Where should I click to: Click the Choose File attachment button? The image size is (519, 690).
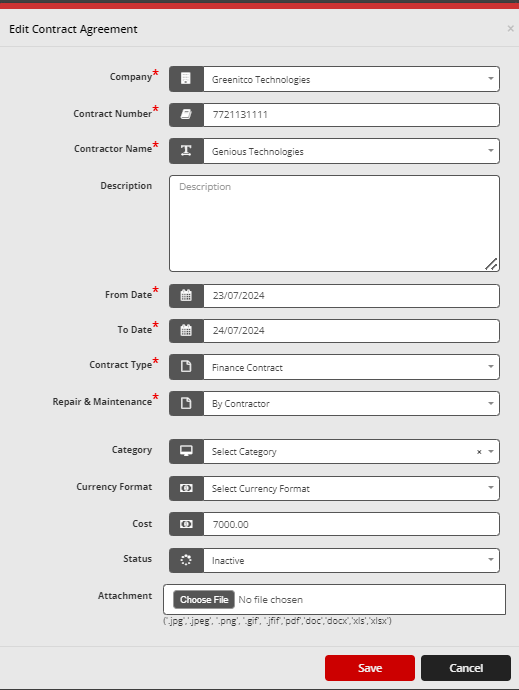coord(204,599)
